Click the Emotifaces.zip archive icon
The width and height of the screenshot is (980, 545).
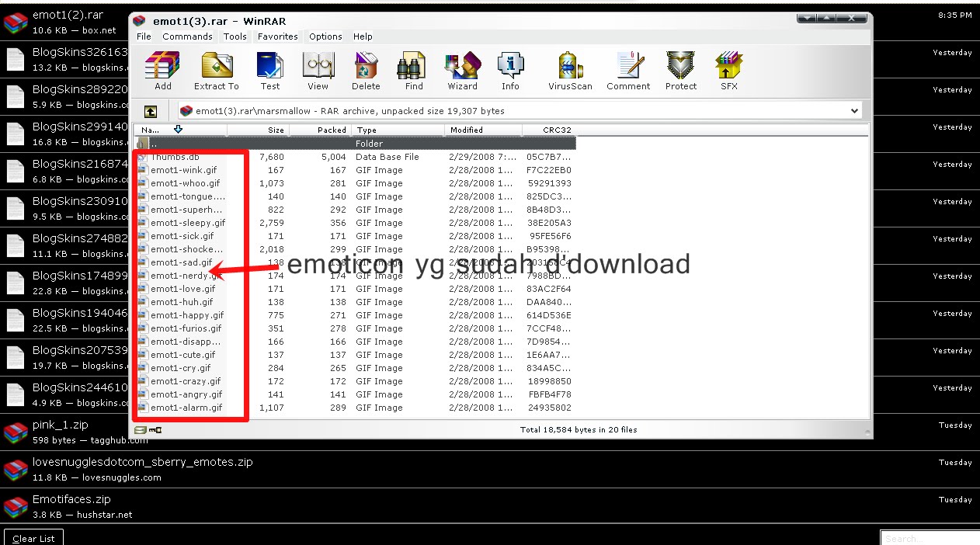pos(16,507)
